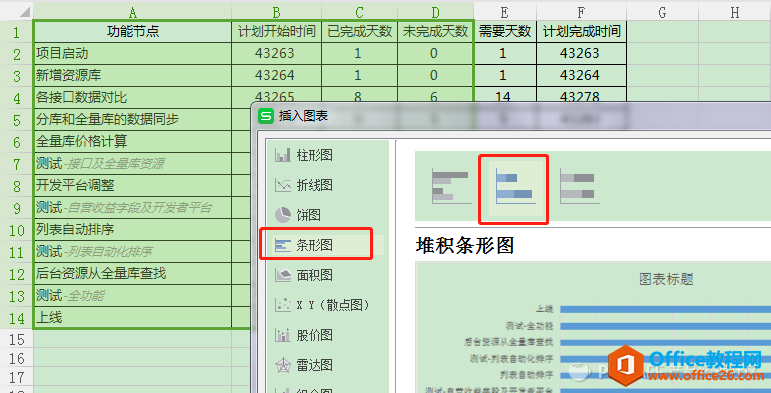
Task: Click the 开发平台调整 cell
Action: click(x=133, y=185)
